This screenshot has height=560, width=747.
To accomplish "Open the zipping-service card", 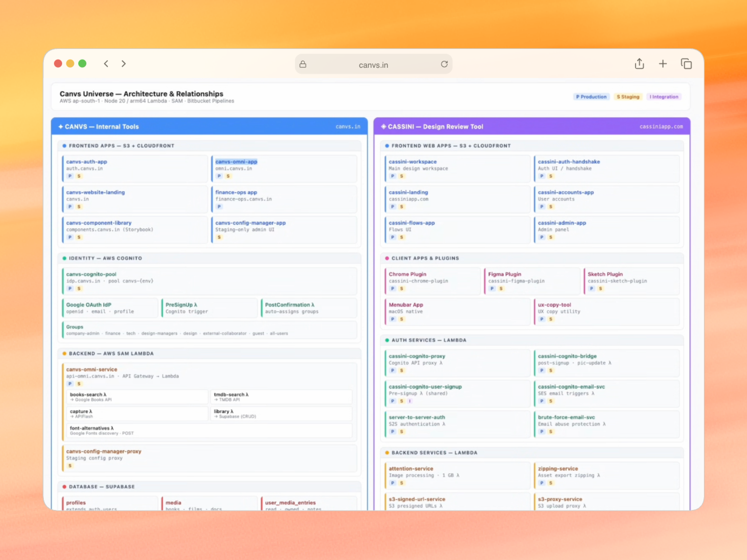I will coord(607,476).
